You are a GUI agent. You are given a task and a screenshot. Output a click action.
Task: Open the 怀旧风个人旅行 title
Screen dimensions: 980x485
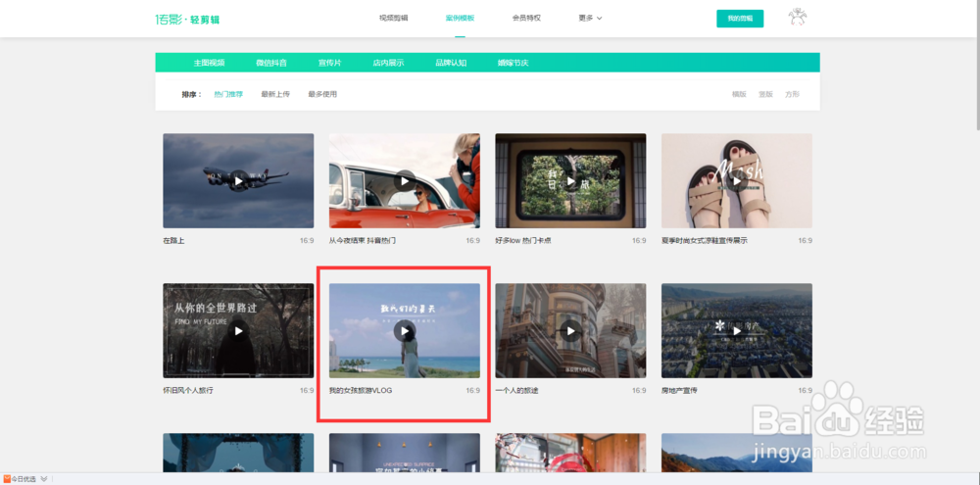tap(188, 391)
